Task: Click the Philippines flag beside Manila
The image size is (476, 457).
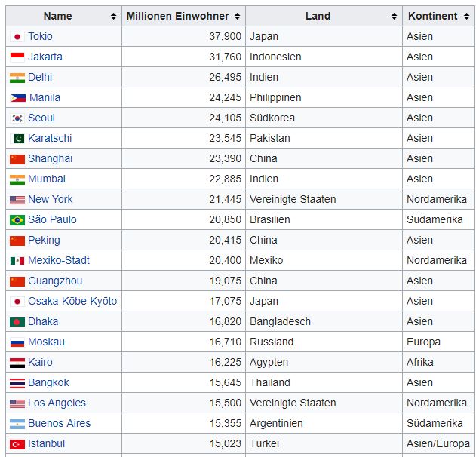Action: pyautogui.click(x=17, y=97)
